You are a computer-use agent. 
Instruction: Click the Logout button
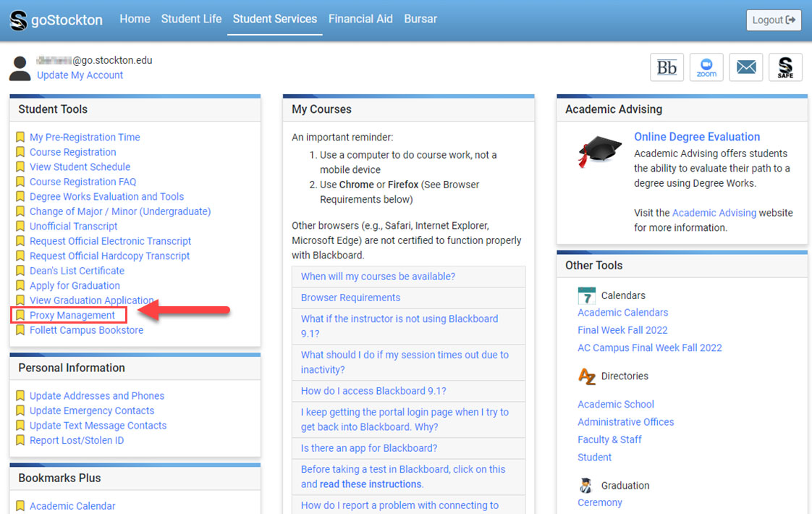coord(774,20)
